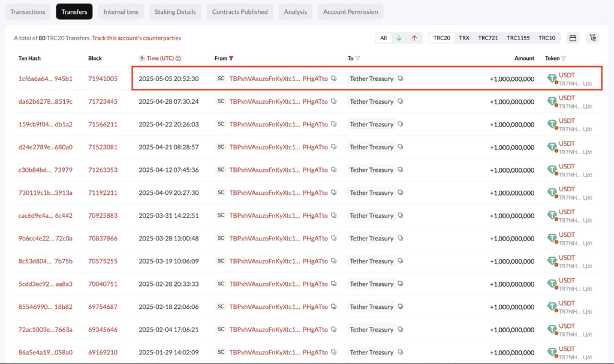This screenshot has height=364, width=614.
Task: Click the clock icon beside Time (UTC)
Action: [178, 58]
